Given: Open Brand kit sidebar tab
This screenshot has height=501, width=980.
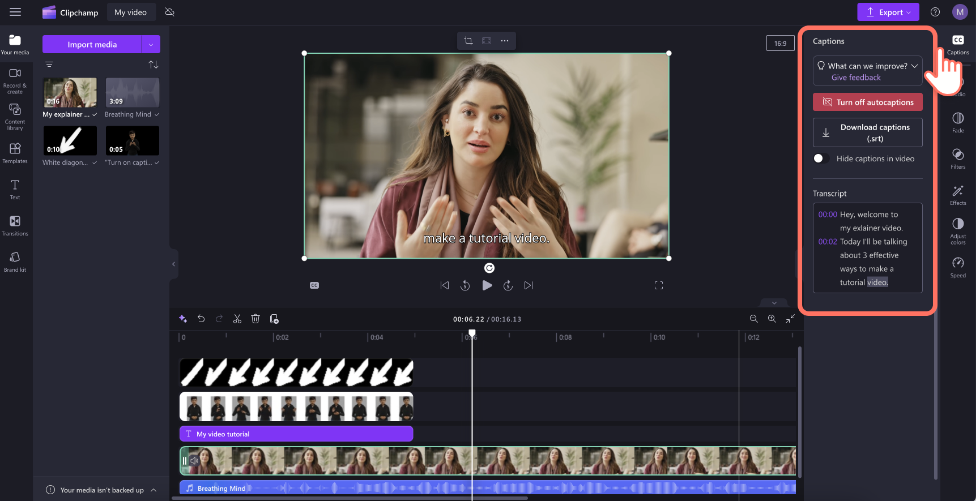Looking at the screenshot, I should click(15, 262).
